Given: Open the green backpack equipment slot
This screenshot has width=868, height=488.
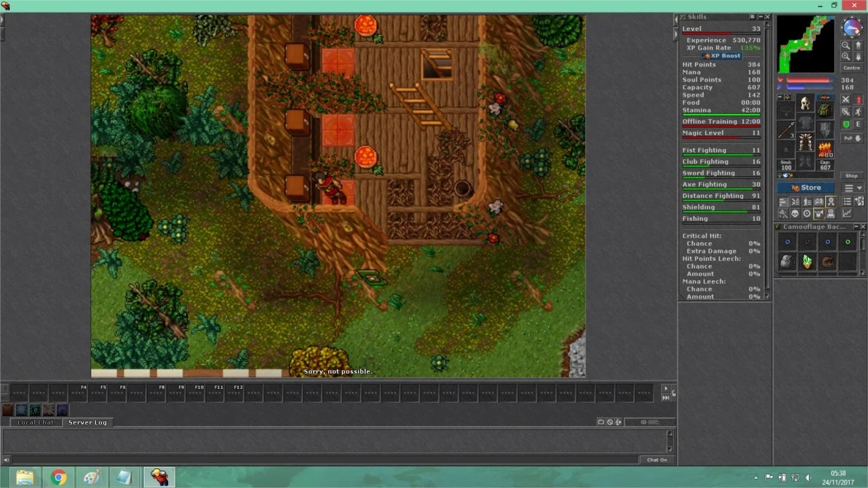Looking at the screenshot, I should [825, 110].
